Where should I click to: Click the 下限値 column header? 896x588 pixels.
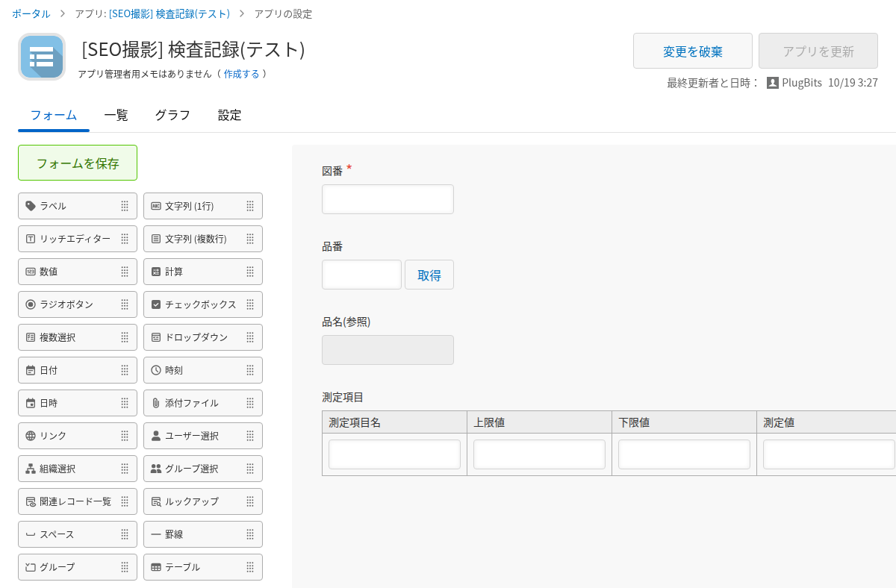(684, 422)
